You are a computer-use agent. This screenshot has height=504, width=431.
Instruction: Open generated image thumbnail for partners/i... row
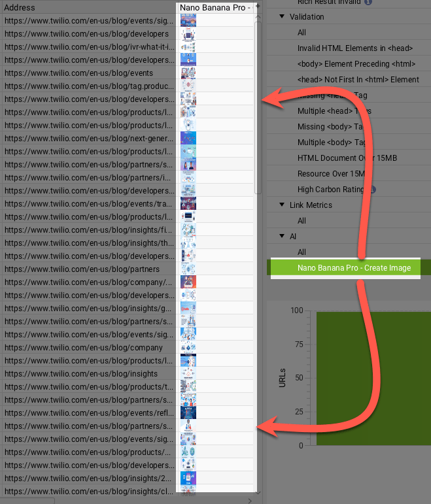coord(188,178)
